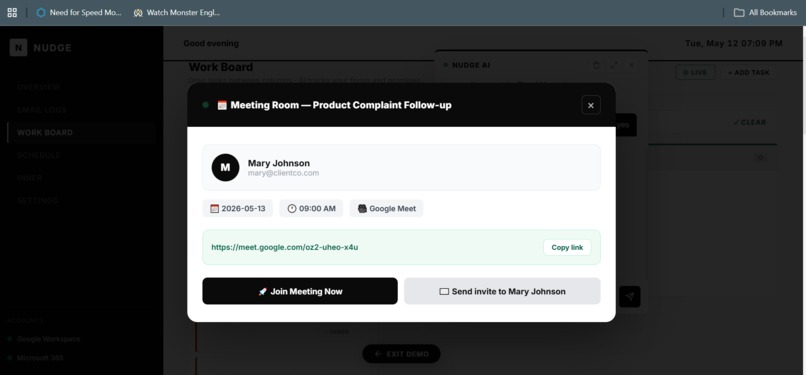
Task: Click the 09:00 AM time chip
Action: pos(311,209)
